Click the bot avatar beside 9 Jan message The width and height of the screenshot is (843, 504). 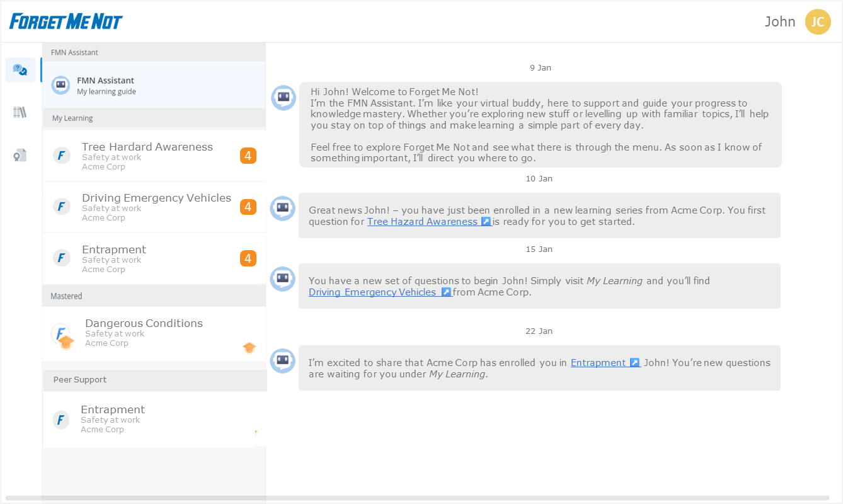tap(284, 98)
